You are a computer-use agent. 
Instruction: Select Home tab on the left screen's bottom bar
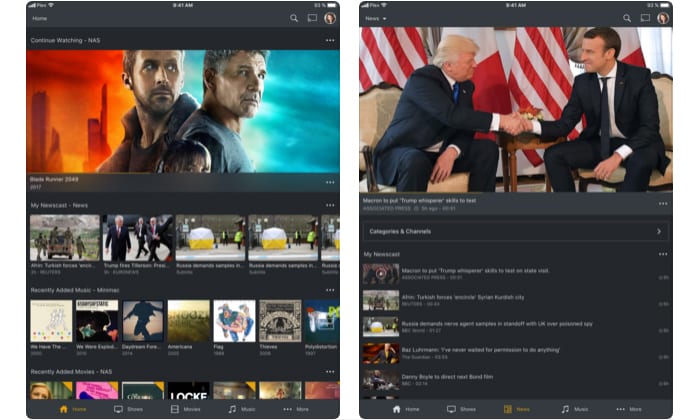pos(73,409)
